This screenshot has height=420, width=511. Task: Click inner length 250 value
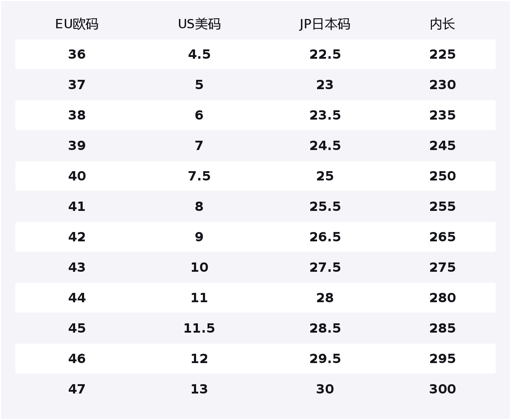pos(442,176)
